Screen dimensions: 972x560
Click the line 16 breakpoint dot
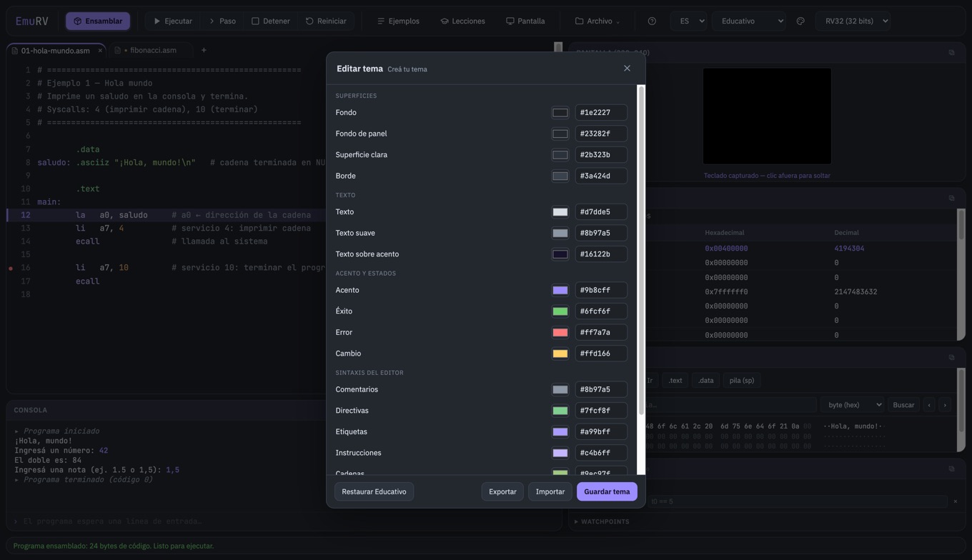click(x=11, y=269)
